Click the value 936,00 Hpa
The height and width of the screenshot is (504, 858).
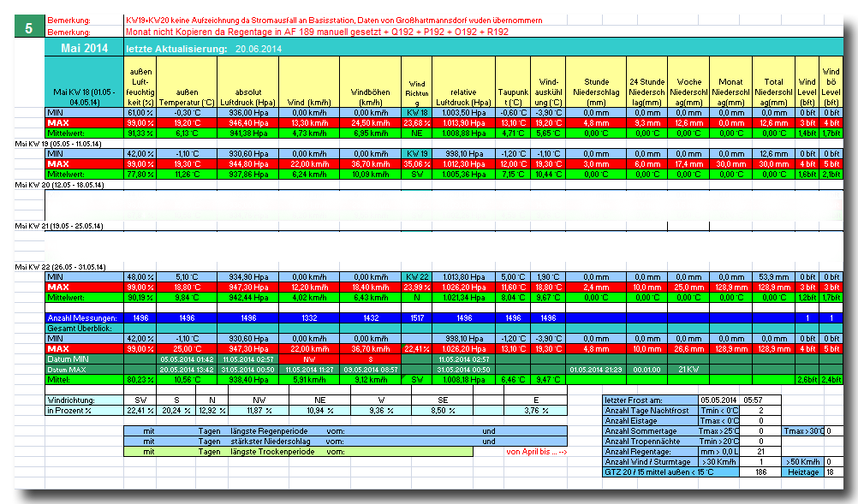coord(247,113)
